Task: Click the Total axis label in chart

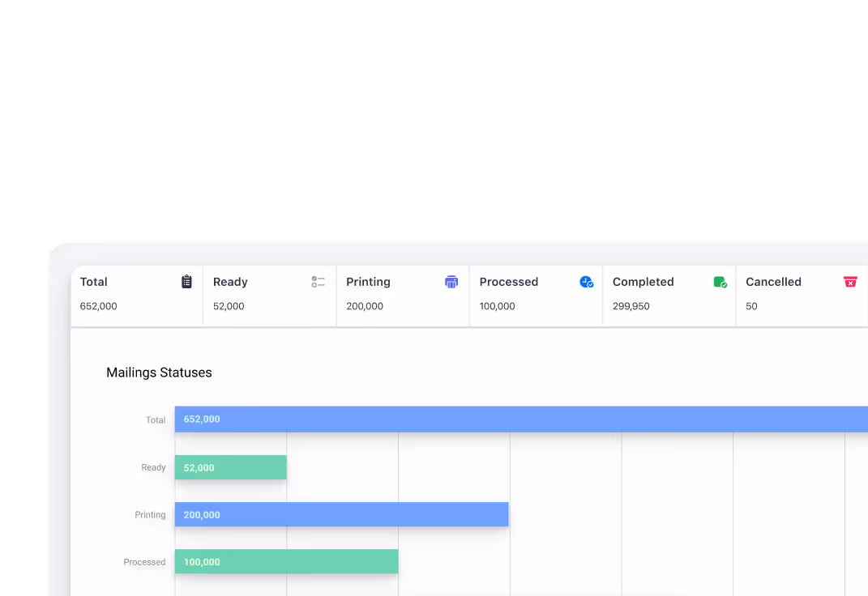Action: tap(156, 420)
